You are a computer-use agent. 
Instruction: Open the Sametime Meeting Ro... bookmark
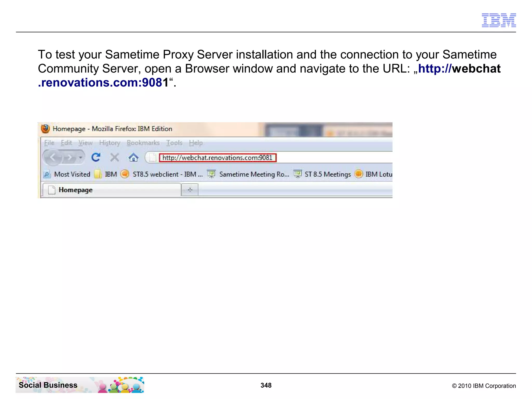point(248,174)
